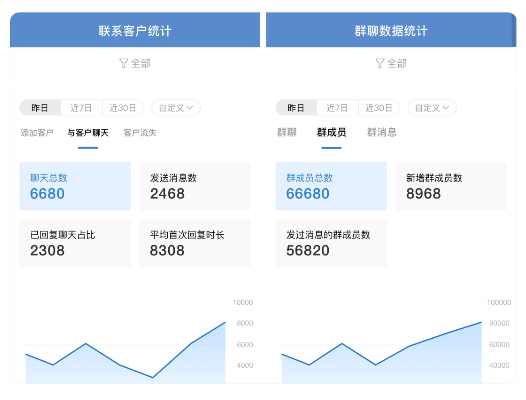The height and width of the screenshot is (400, 526).
Task: Switch to the 客户流失 tab
Action: [140, 133]
